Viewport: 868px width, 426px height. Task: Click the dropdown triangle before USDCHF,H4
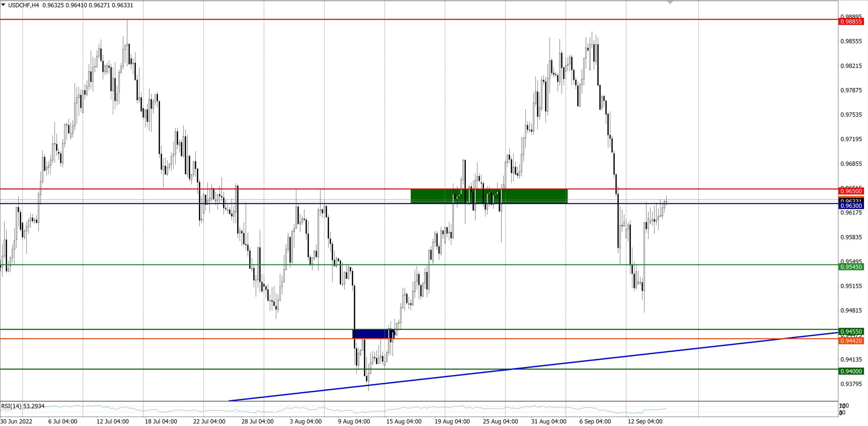pos(3,5)
